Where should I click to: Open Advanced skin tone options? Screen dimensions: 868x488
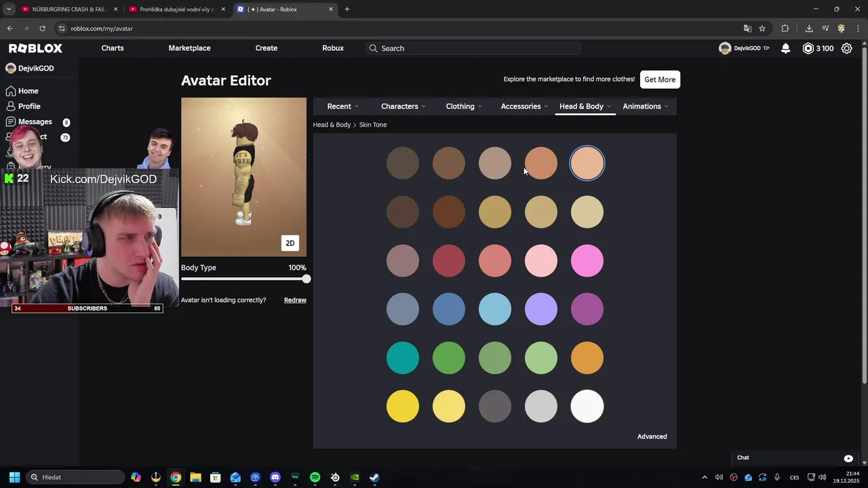coord(652,436)
